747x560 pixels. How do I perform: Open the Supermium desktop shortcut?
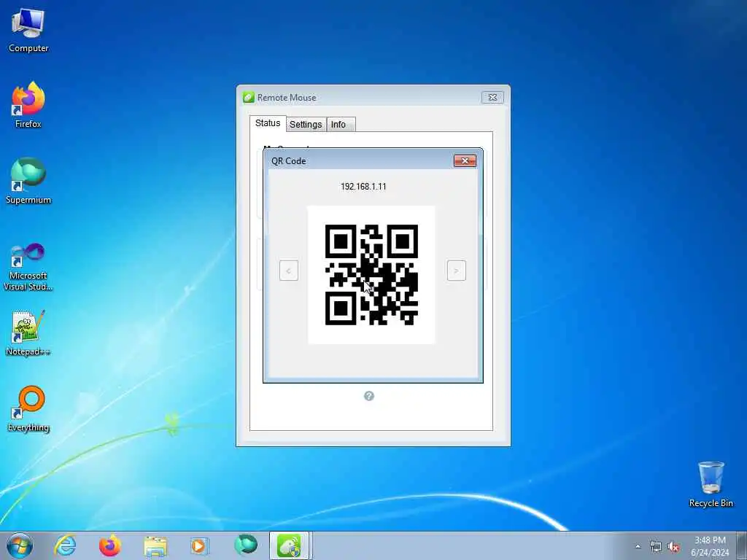28,181
